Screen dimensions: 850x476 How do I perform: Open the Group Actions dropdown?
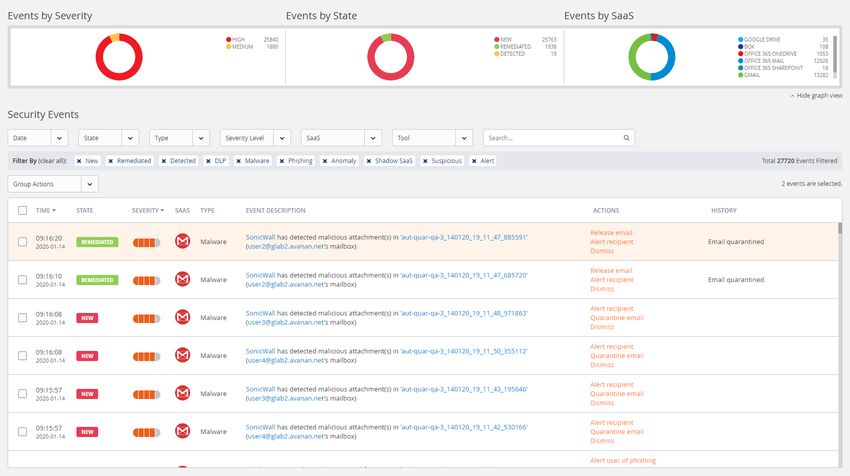(53, 184)
